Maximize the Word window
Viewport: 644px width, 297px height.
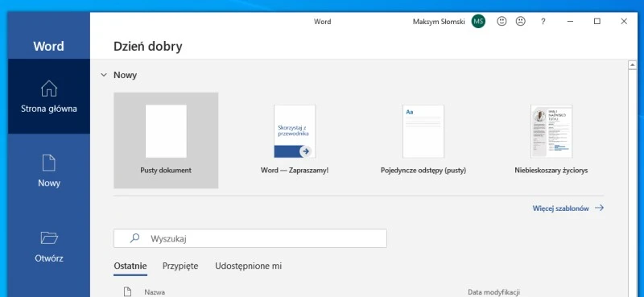point(597,22)
